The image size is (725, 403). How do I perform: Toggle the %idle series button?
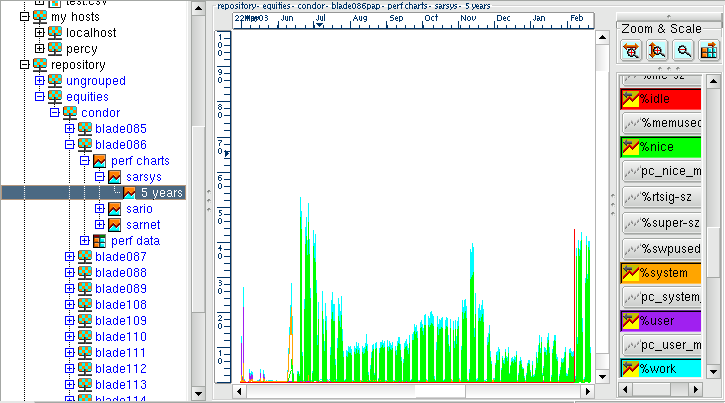[x=661, y=99]
